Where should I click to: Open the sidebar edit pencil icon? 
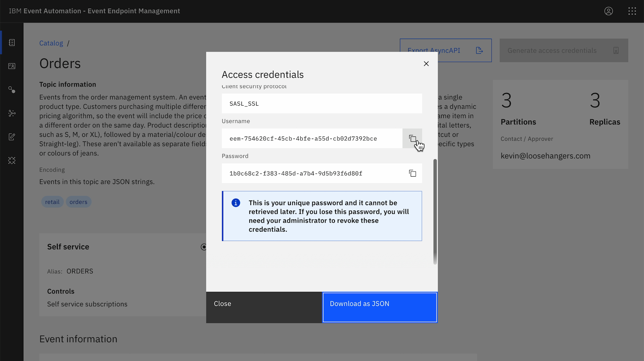coord(12,137)
